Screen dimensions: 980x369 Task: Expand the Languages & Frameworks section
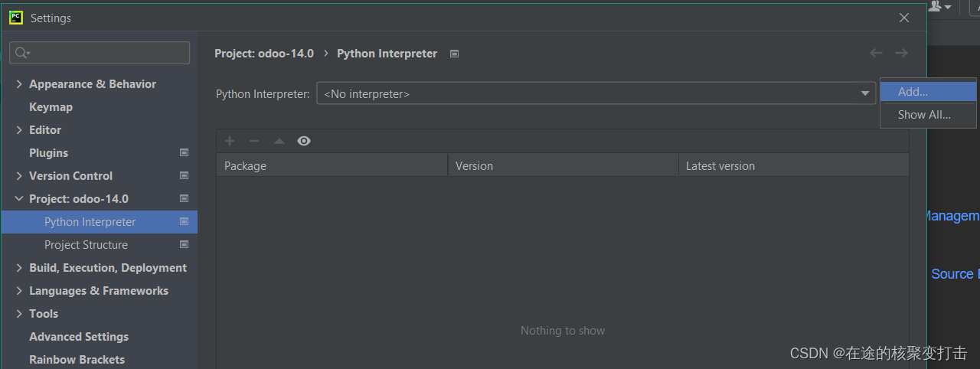pyautogui.click(x=19, y=291)
